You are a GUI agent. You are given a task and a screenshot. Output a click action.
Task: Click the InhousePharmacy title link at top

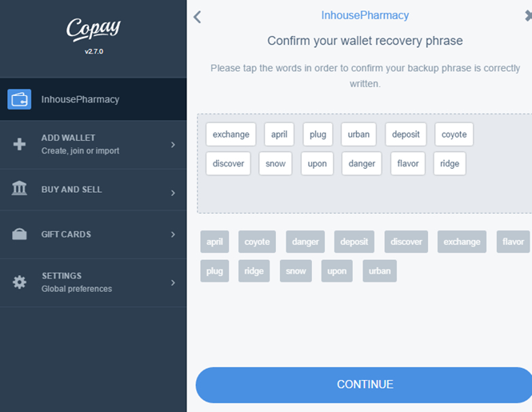[x=365, y=15]
